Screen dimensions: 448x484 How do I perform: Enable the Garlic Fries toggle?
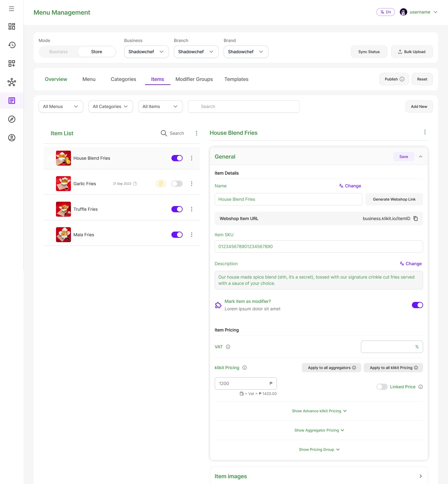pyautogui.click(x=177, y=184)
